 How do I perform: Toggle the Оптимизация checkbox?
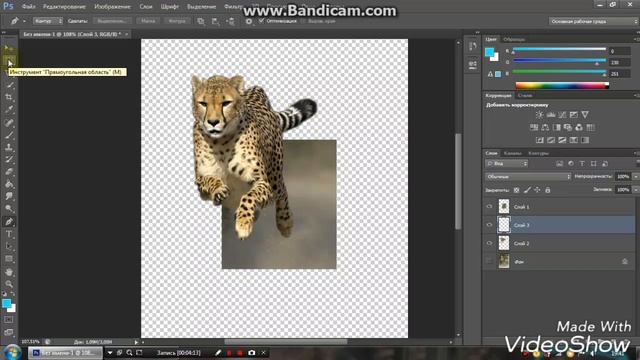262,21
